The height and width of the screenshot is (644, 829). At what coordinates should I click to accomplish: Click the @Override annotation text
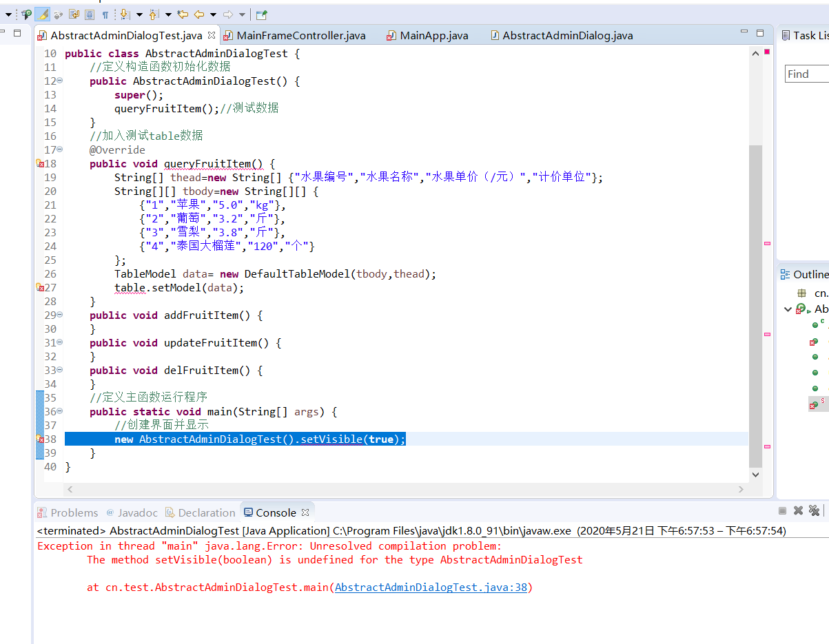coord(117,149)
